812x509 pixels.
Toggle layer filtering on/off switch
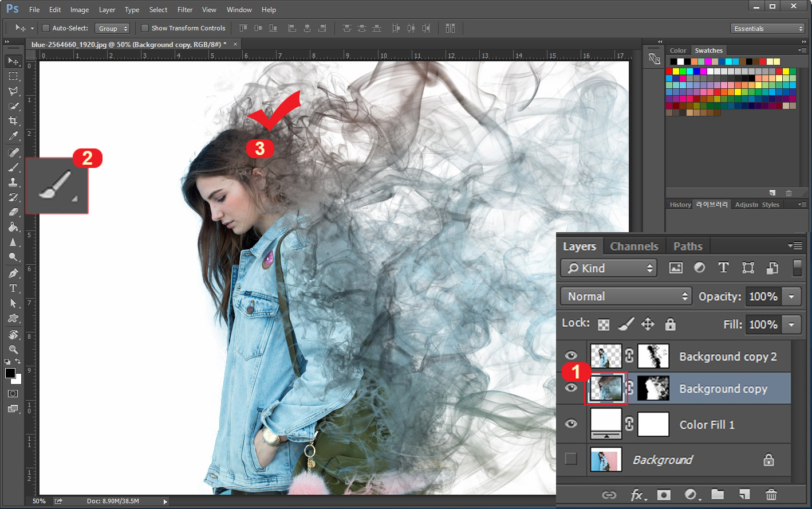click(x=797, y=268)
